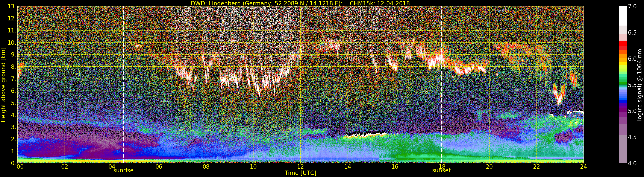Click the '04' tick on the time axis

112,166
